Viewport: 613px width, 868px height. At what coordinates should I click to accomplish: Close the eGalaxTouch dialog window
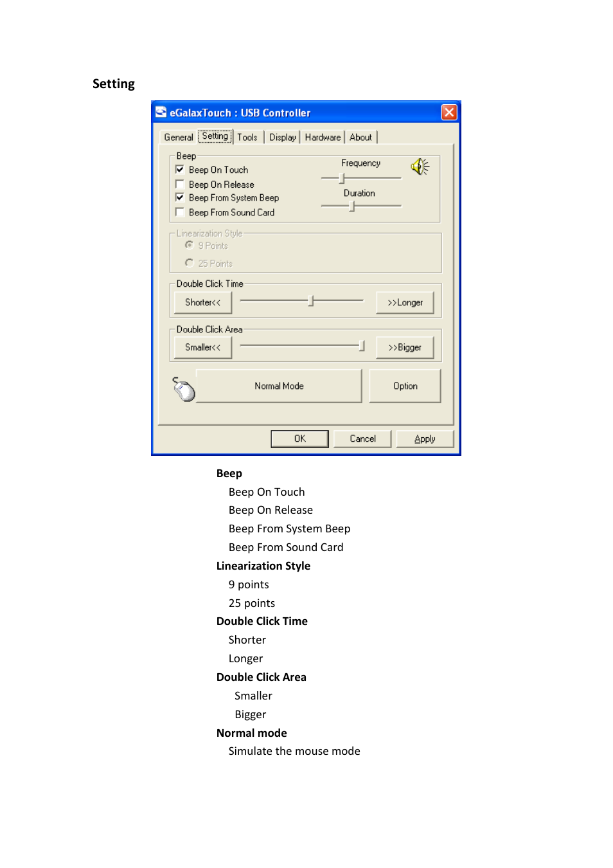coord(449,113)
